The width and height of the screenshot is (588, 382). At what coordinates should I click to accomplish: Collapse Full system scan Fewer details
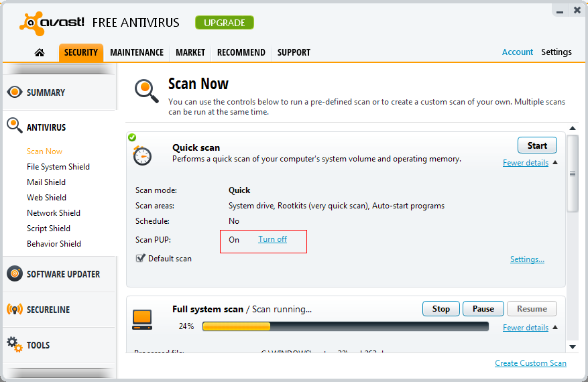526,328
